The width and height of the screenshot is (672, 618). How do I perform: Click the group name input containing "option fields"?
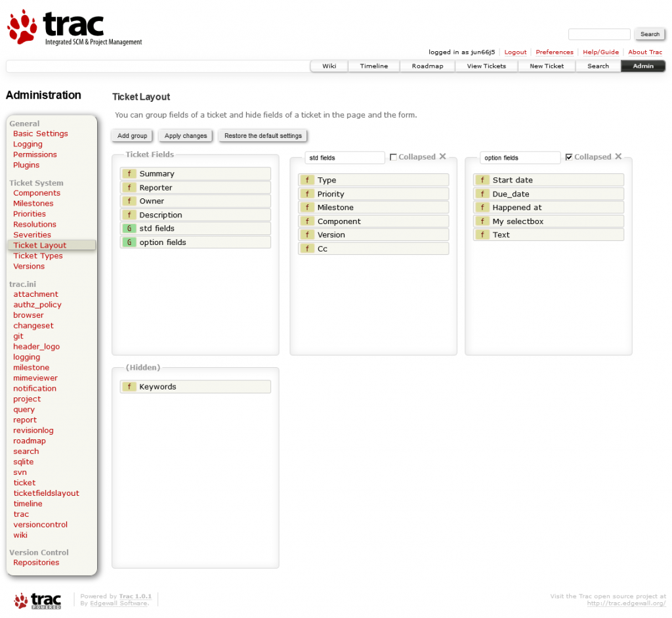(x=520, y=157)
